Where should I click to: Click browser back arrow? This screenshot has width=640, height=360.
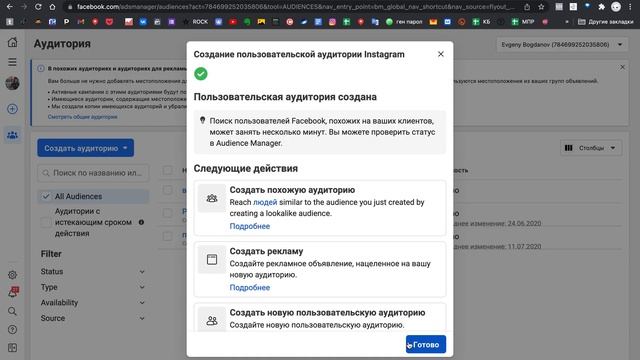click(x=9, y=7)
